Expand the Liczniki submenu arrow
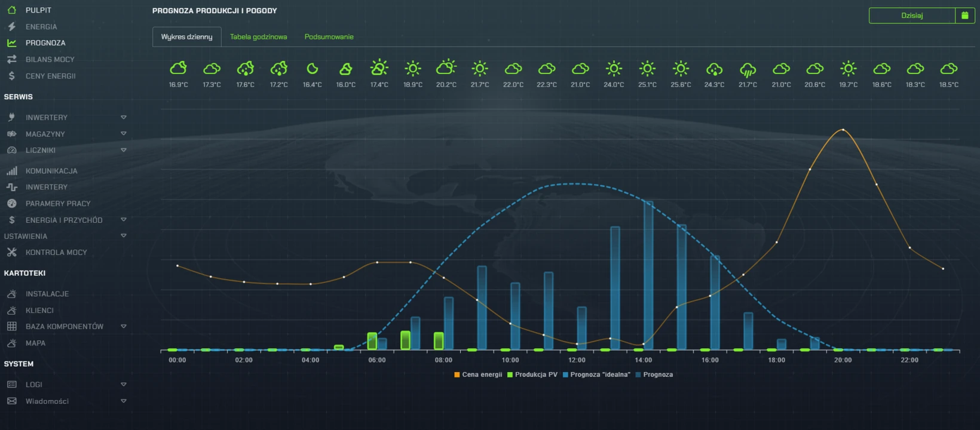Viewport: 980px width, 430px height. pyautogui.click(x=124, y=150)
